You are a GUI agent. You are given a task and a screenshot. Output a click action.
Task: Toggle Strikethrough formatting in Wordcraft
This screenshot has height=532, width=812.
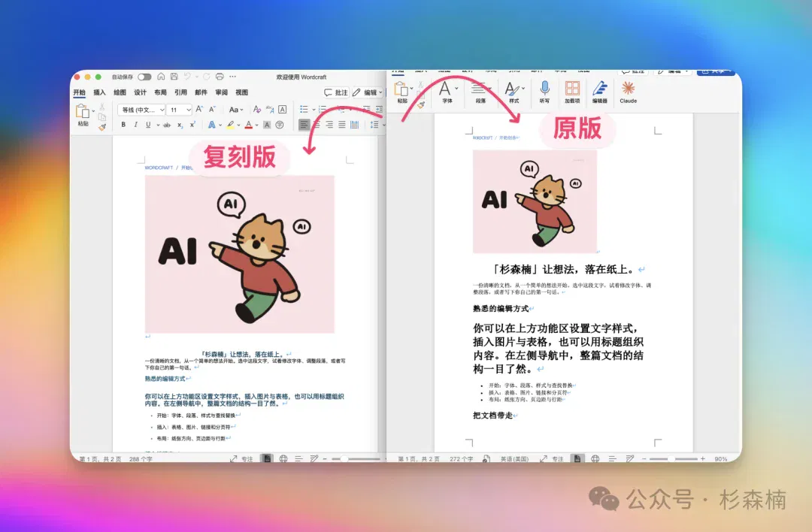(x=167, y=125)
